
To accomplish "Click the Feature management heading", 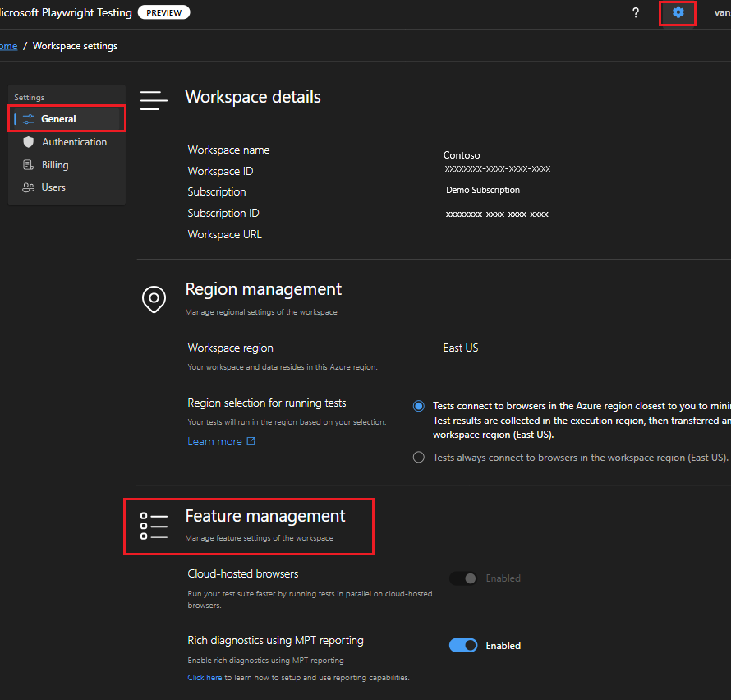I will click(x=265, y=516).
